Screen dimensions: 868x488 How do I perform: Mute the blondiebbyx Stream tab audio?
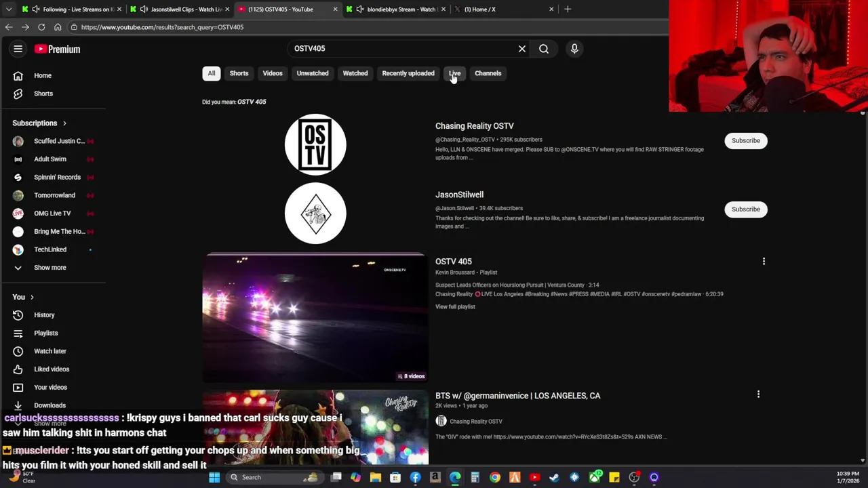point(360,9)
